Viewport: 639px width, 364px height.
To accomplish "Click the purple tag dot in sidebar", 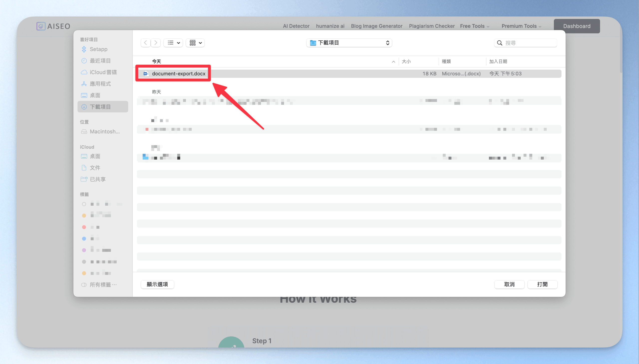I will coord(84,250).
